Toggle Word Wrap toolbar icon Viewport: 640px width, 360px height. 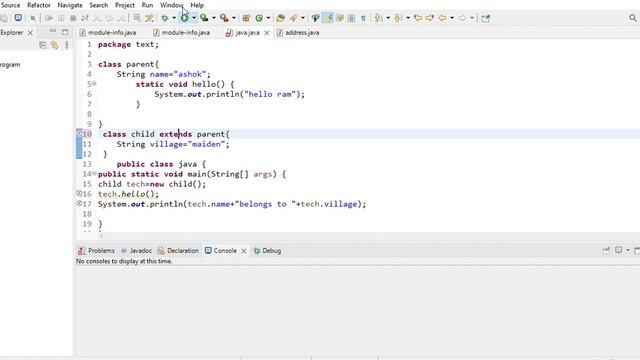click(340, 18)
